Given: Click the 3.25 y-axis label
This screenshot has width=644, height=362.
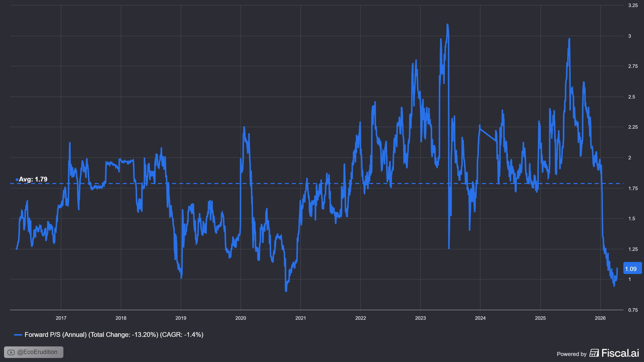Looking at the screenshot, I should pyautogui.click(x=633, y=5).
